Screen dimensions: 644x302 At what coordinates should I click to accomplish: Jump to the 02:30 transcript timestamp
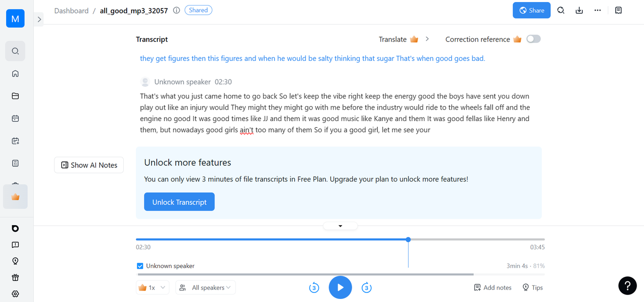click(x=223, y=82)
